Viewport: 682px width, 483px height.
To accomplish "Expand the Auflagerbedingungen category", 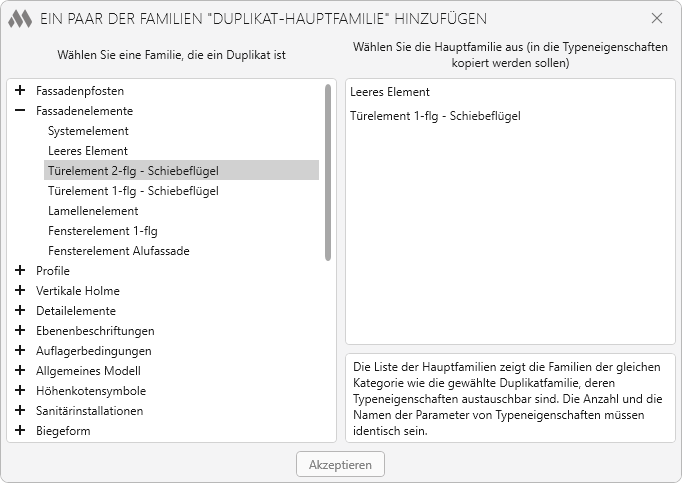I will 20,351.
